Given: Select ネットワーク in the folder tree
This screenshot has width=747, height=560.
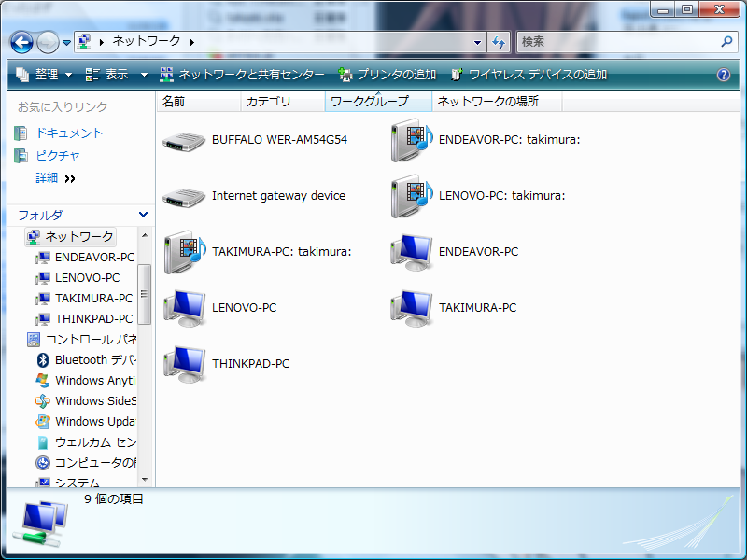Looking at the screenshot, I should point(71,237).
